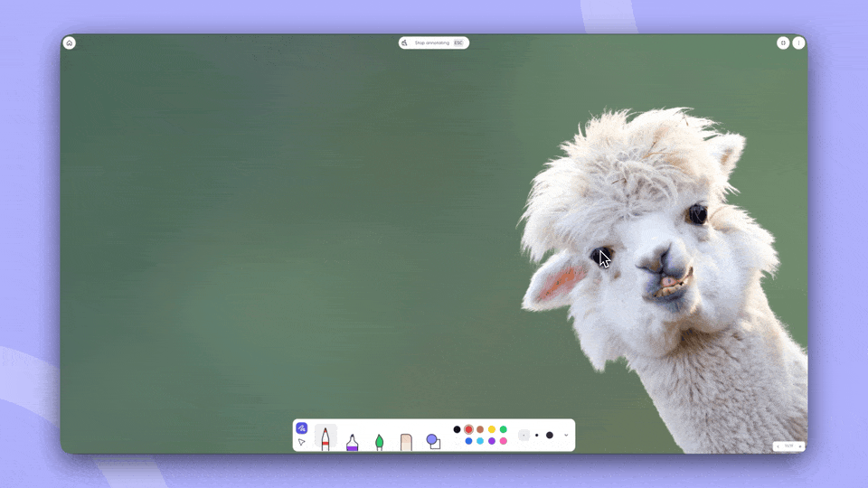Click the fullscreen target icon top-right
The image size is (868, 488).
point(783,43)
